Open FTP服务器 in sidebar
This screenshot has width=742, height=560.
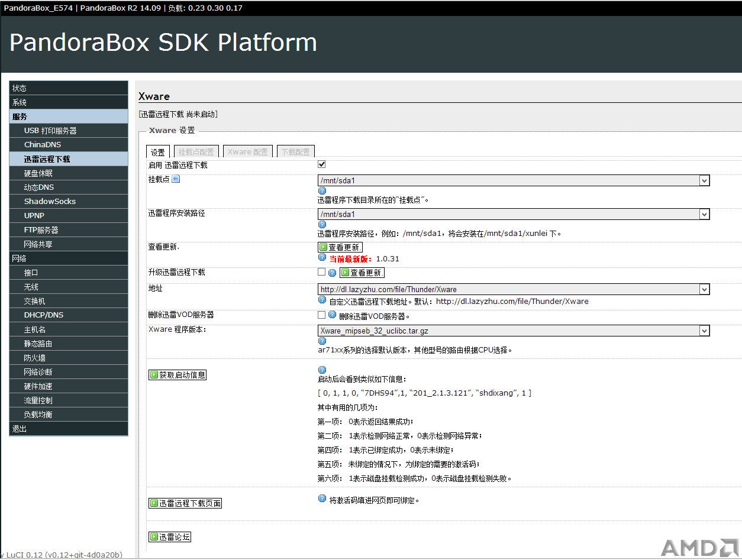(x=69, y=230)
